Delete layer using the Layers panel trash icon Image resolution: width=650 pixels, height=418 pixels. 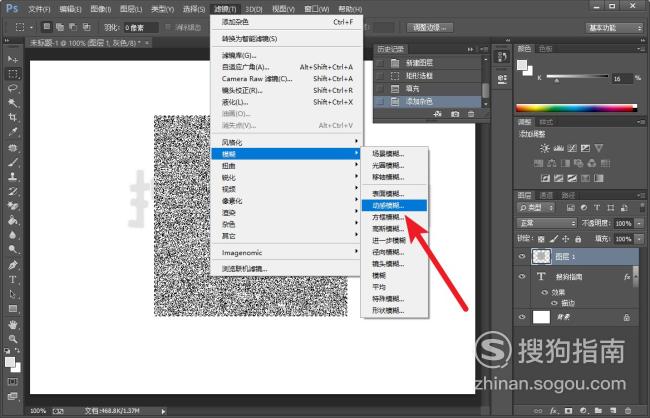pyautogui.click(x=628, y=411)
